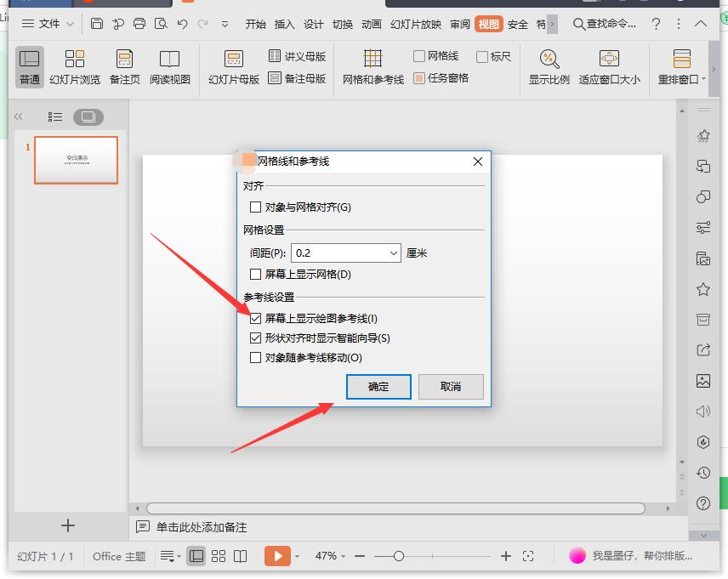728x579 pixels.
Task: Open Zoom ratio (显示比例) tool
Action: (549, 66)
